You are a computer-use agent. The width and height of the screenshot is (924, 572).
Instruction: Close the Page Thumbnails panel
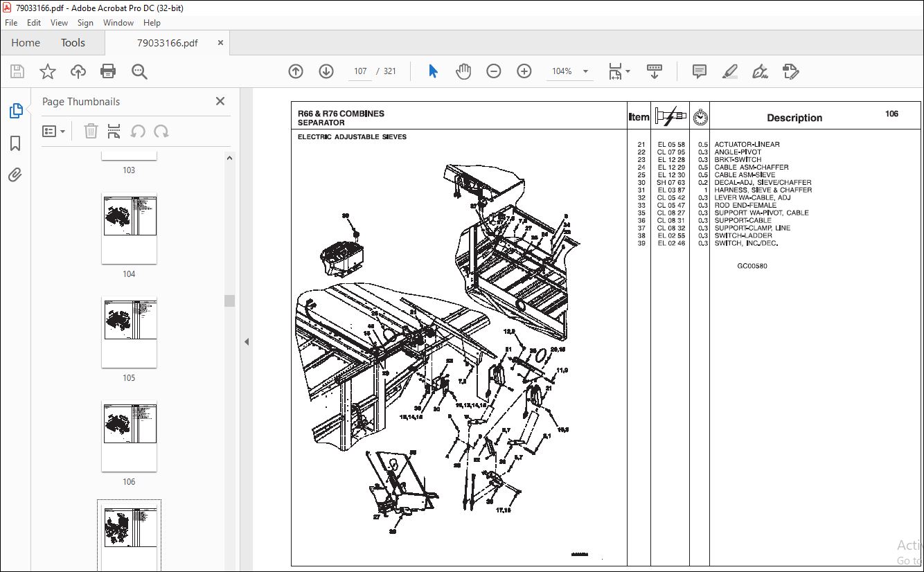[x=220, y=101]
